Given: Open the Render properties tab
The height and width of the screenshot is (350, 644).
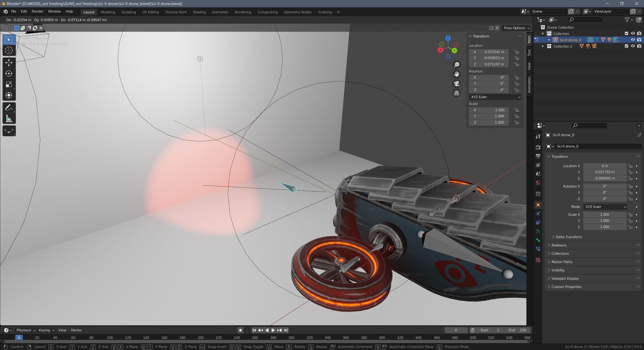Looking at the screenshot, I should click(538, 147).
